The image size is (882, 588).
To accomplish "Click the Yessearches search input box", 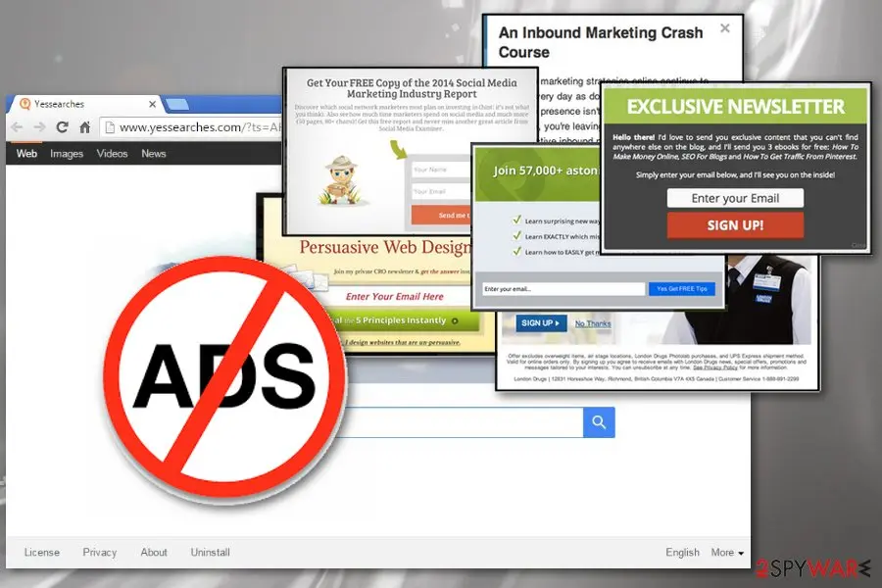I will [462, 422].
